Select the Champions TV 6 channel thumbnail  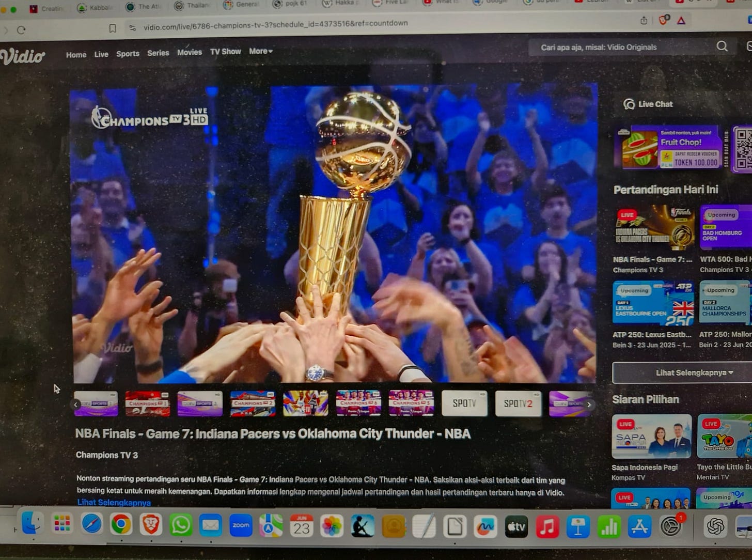point(358,403)
